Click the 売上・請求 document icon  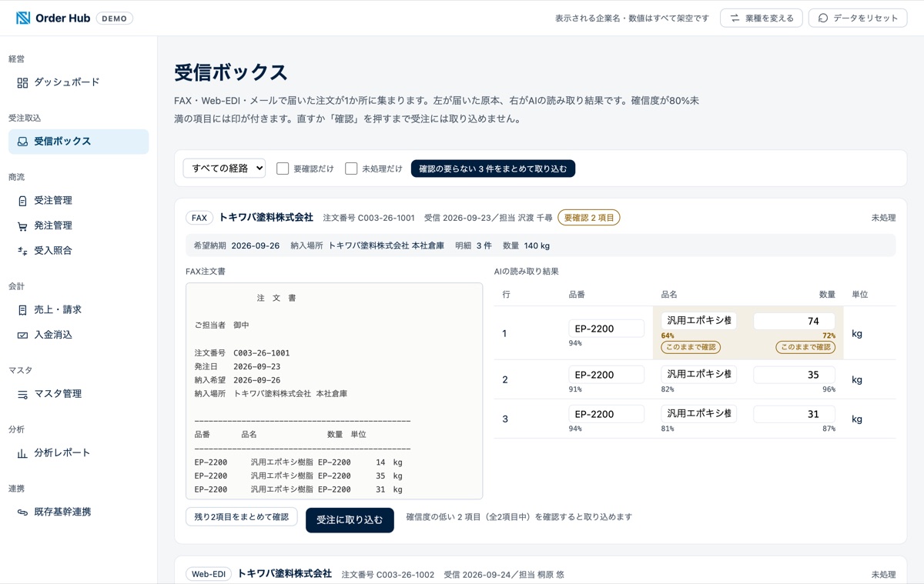pyautogui.click(x=22, y=310)
